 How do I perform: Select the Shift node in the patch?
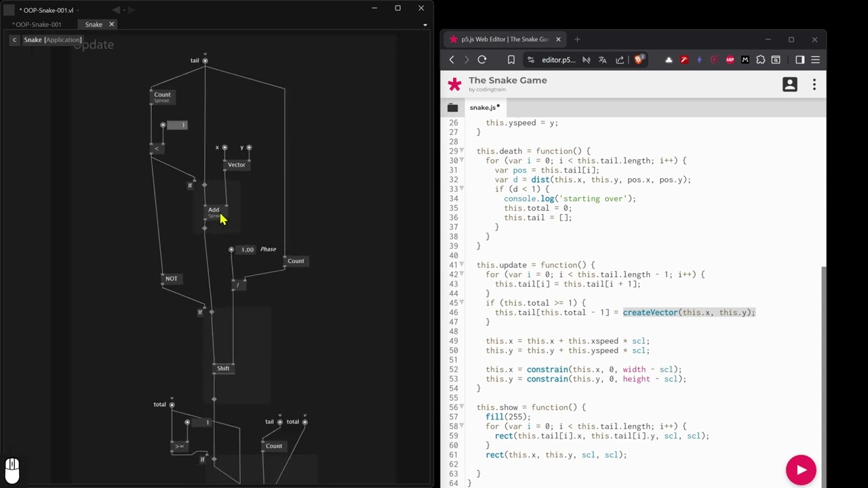point(223,369)
